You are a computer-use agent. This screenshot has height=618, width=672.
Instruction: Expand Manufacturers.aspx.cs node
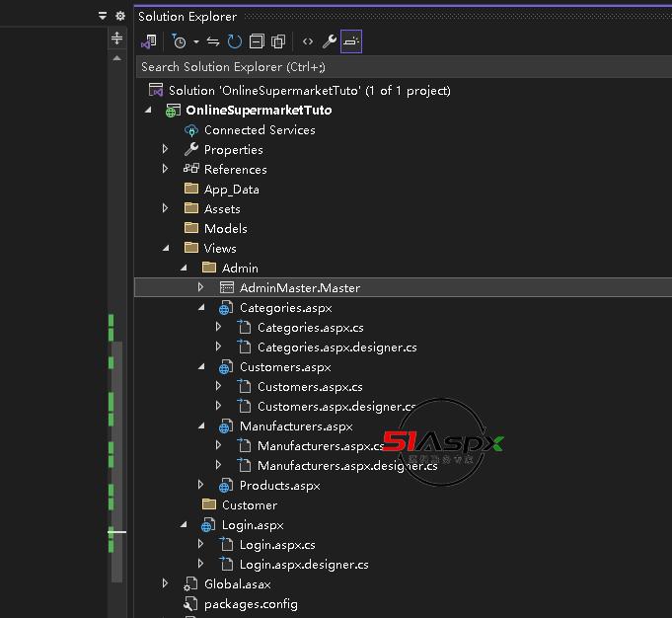[x=218, y=445]
